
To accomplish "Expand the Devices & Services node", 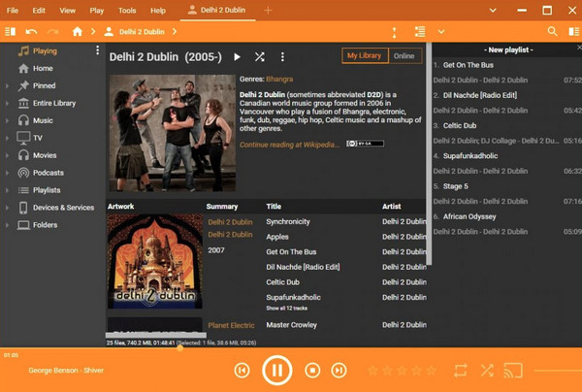I will (8, 208).
